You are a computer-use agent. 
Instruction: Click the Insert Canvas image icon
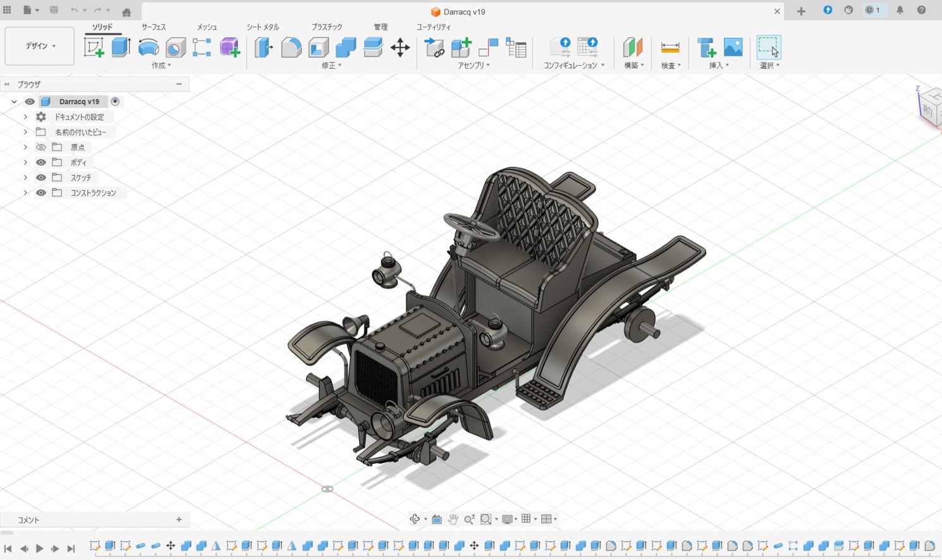pos(733,47)
